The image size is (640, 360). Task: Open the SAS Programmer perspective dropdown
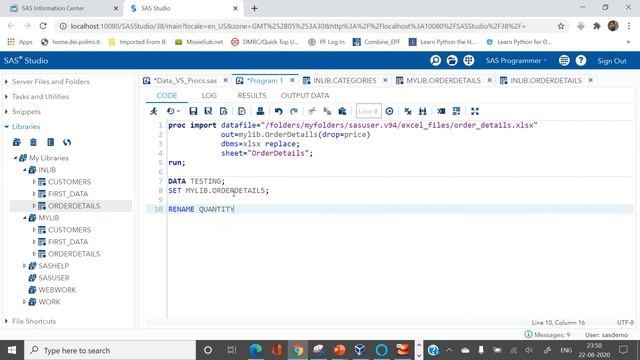(x=516, y=61)
